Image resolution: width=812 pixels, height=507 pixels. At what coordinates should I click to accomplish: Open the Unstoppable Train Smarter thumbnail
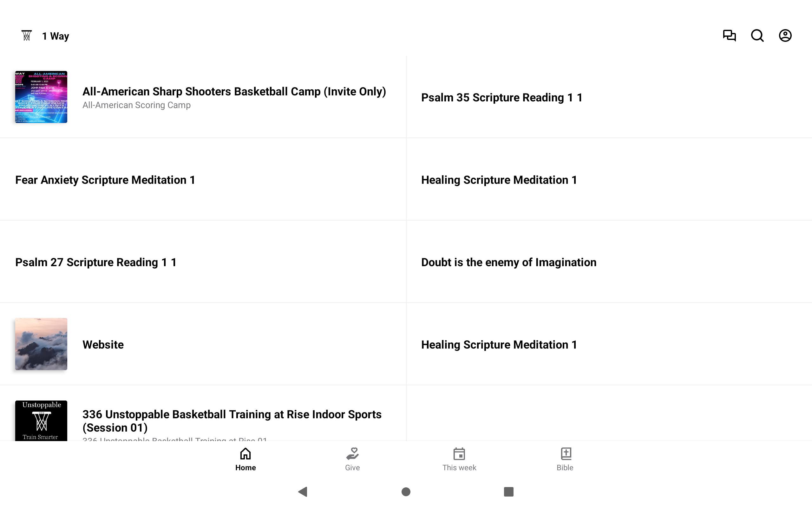41,420
